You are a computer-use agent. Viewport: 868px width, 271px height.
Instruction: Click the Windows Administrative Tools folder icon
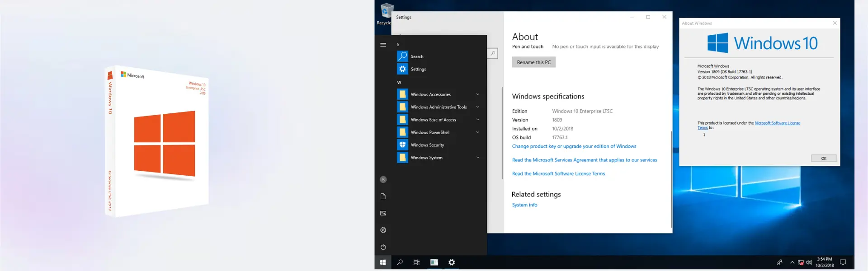(x=402, y=107)
